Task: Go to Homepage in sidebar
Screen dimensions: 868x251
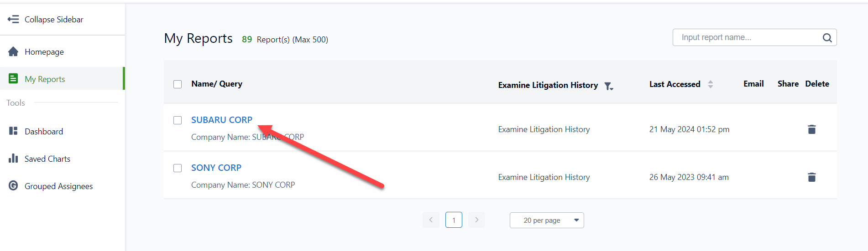Action: [44, 52]
